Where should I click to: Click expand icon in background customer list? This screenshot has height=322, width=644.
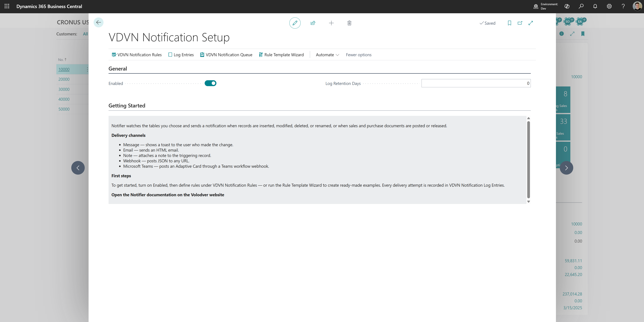pyautogui.click(x=572, y=34)
